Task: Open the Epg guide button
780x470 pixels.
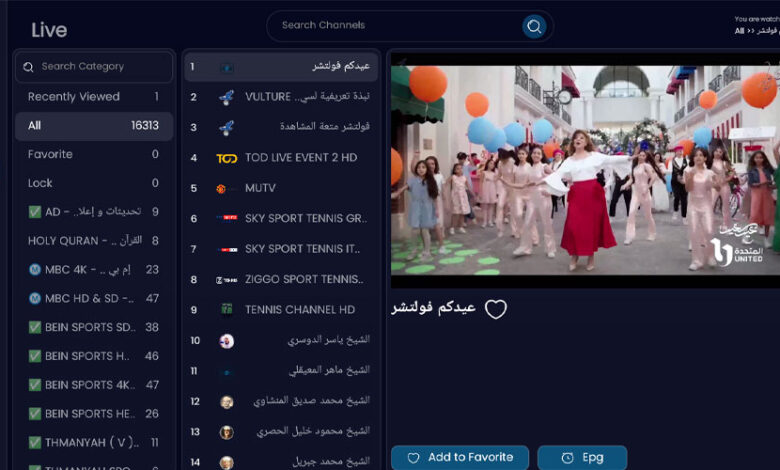Action: [582, 457]
